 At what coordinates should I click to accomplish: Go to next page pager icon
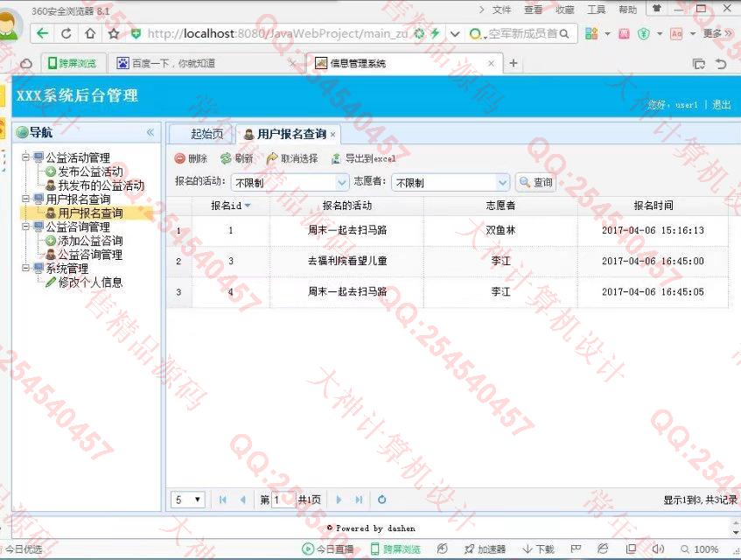(x=339, y=500)
